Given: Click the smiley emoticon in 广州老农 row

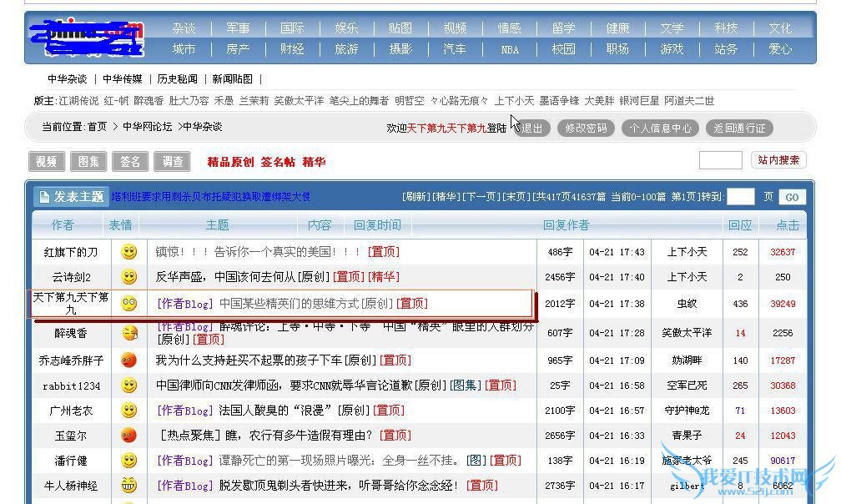Looking at the screenshot, I should (x=128, y=411).
